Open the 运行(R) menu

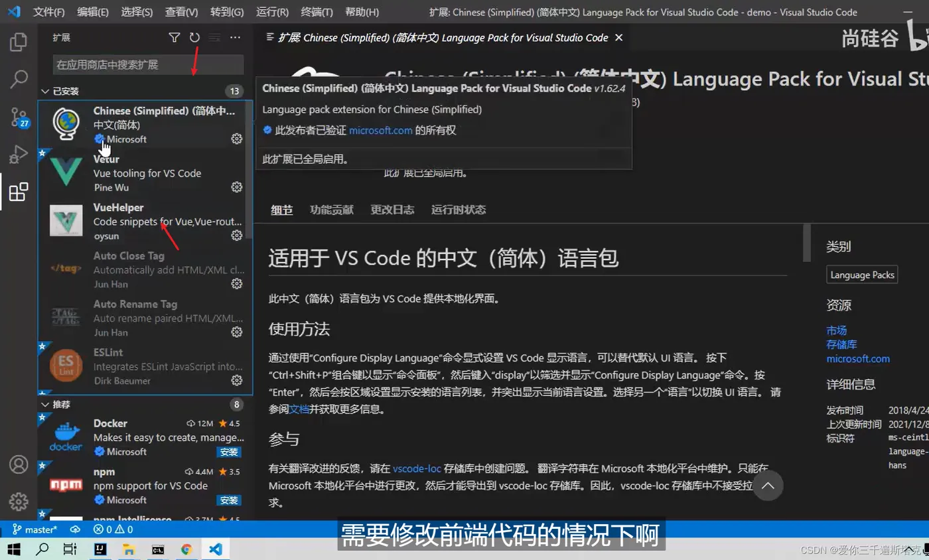coord(272,12)
